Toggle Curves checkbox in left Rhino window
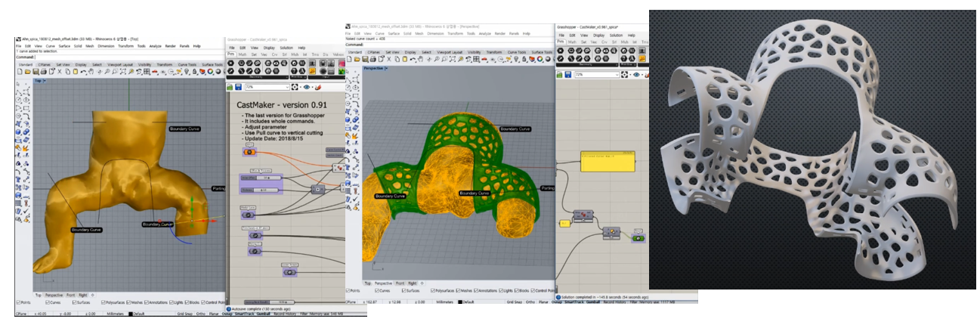 point(48,302)
